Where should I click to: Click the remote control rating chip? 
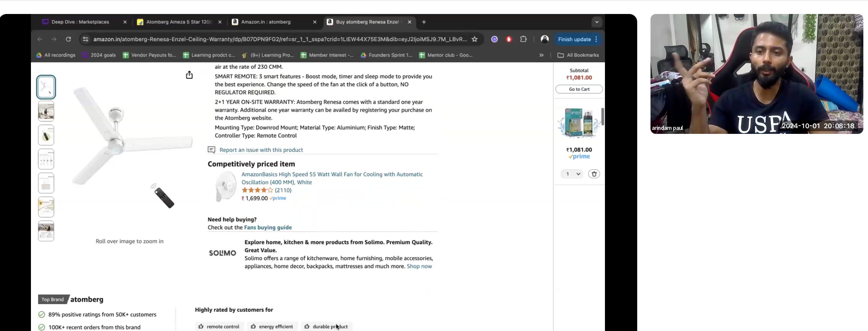pyautogui.click(x=219, y=326)
